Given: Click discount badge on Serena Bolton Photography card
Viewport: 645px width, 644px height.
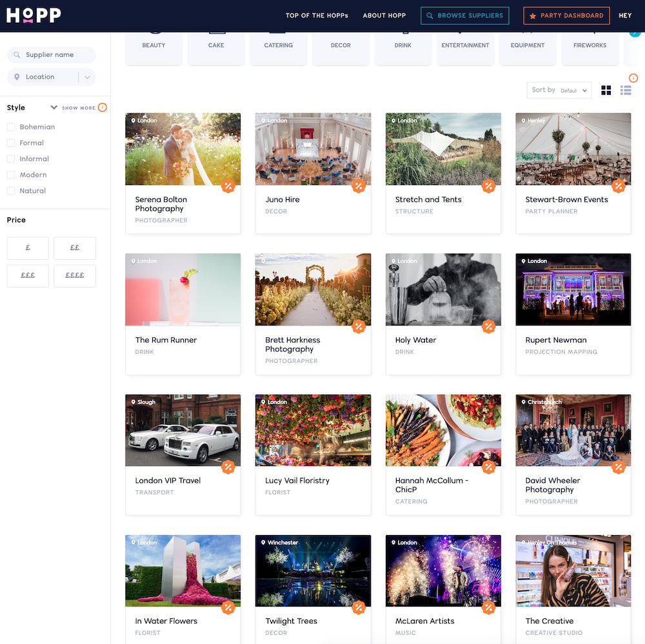Looking at the screenshot, I should pyautogui.click(x=228, y=186).
